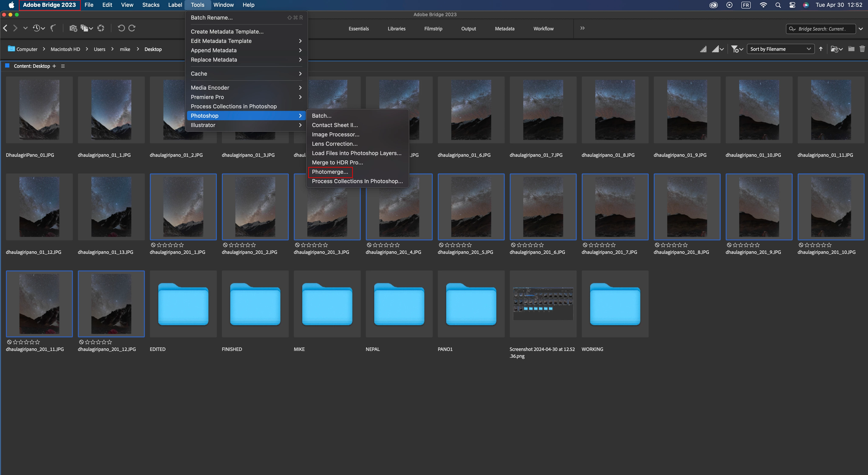The height and width of the screenshot is (475, 868).
Task: Open the Sort by Filename dropdown
Action: [x=780, y=49]
